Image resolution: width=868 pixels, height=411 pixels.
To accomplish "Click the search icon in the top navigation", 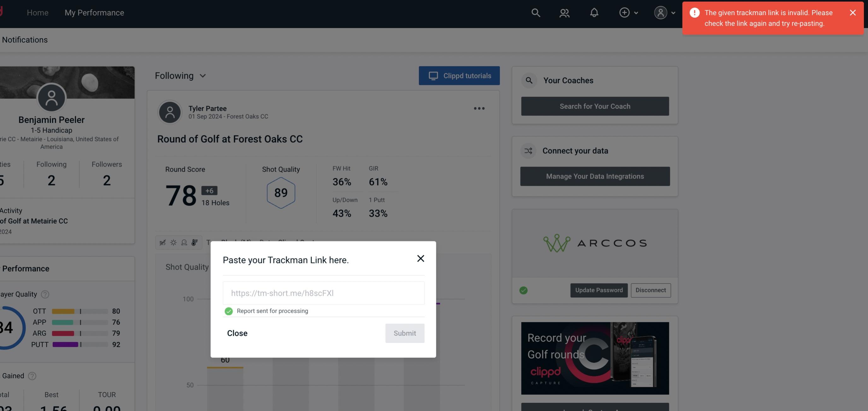I will pyautogui.click(x=535, y=12).
